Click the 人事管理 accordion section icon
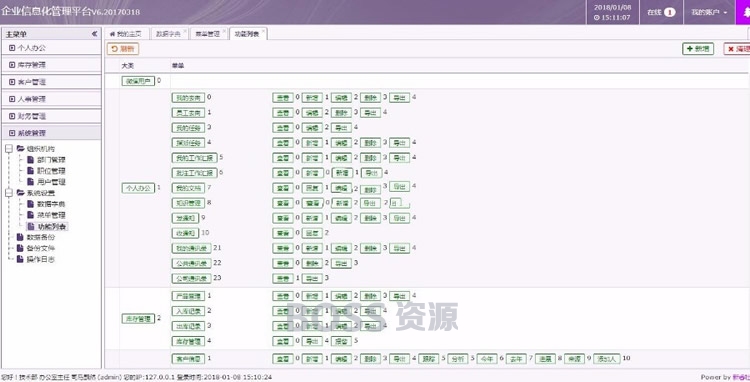This screenshot has height=382, width=750. click(12, 99)
